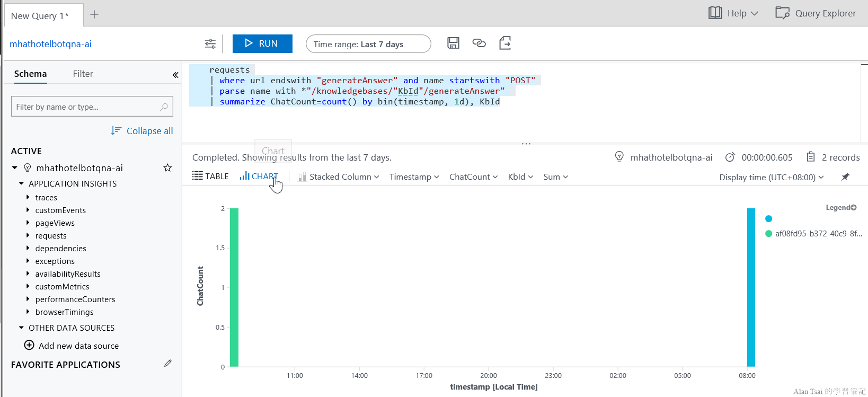Open Timestamp x-axis dropdown
Viewport: 868px width, 397px height.
pos(414,177)
